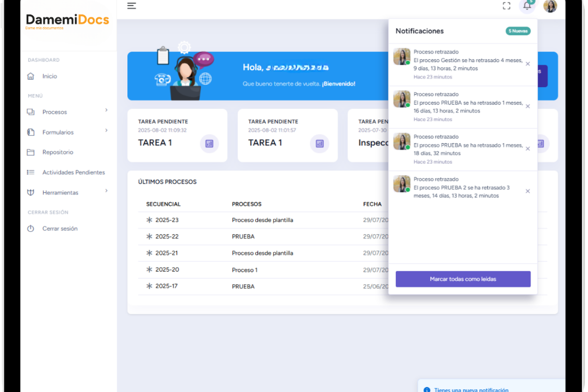Open the user profile avatar picture

click(549, 6)
